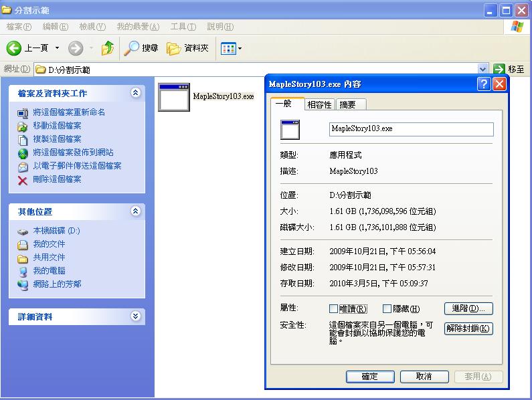
Task: Click the file name field in properties dialog
Action: tap(412, 129)
